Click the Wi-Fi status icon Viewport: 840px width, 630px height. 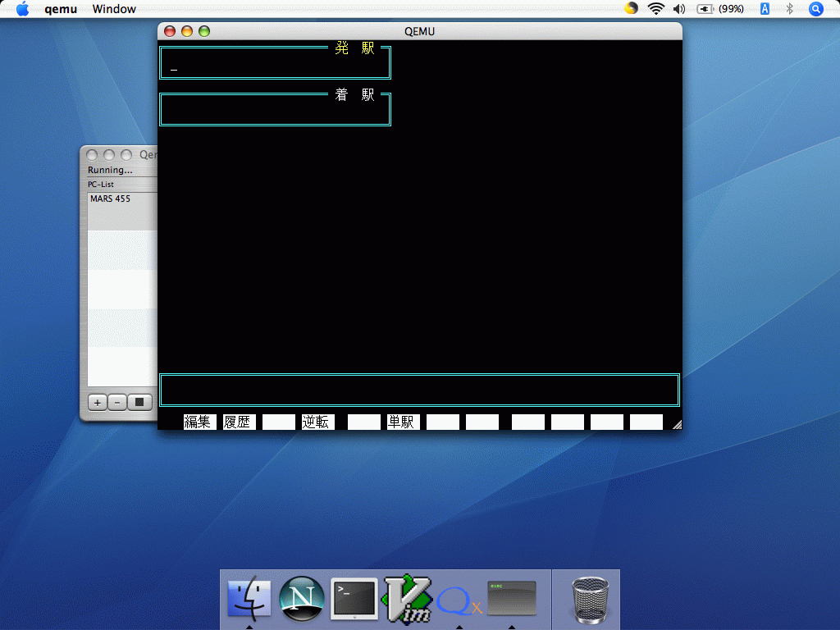pyautogui.click(x=655, y=8)
